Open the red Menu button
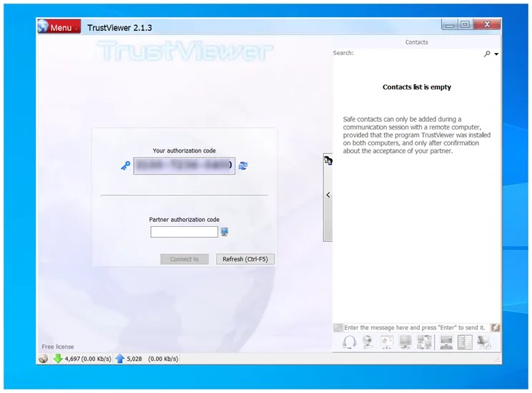532x393 pixels. click(59, 26)
